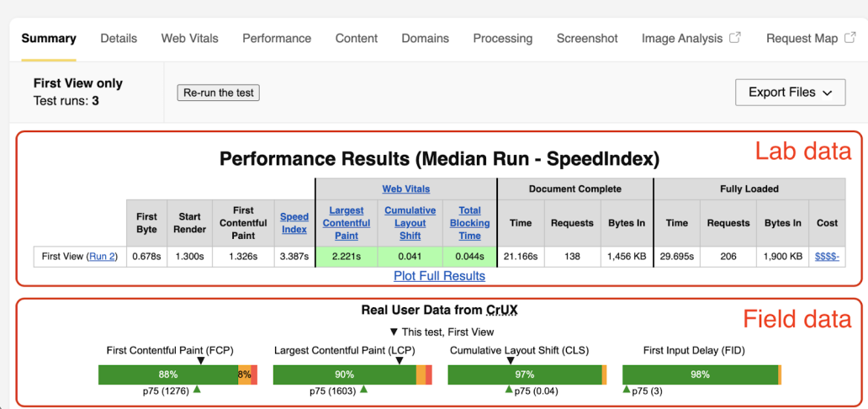Click the 3.387s Speed Index value
The height and width of the screenshot is (409, 868).
(294, 257)
